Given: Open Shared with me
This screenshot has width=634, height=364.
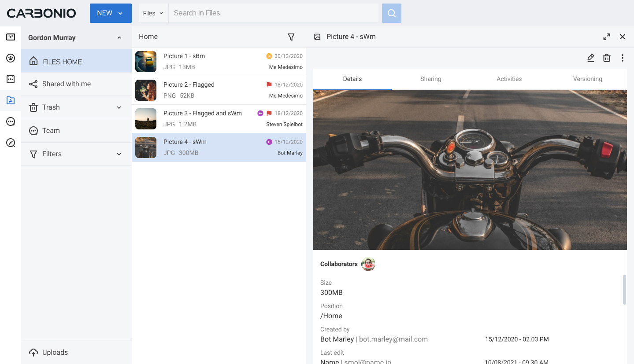Looking at the screenshot, I should (67, 84).
